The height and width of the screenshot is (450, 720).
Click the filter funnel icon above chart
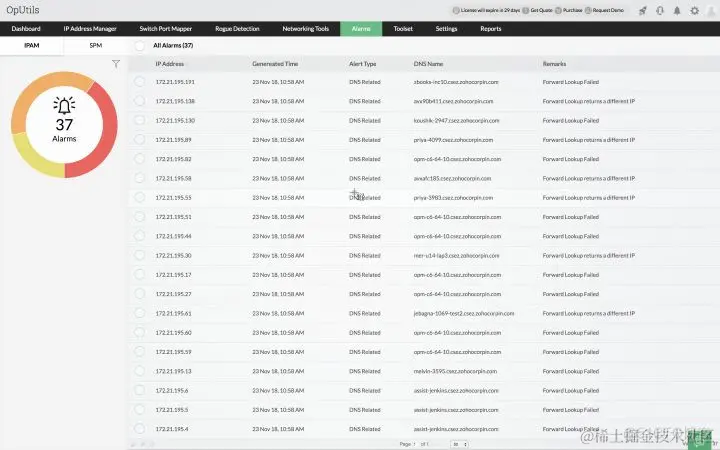tap(116, 64)
